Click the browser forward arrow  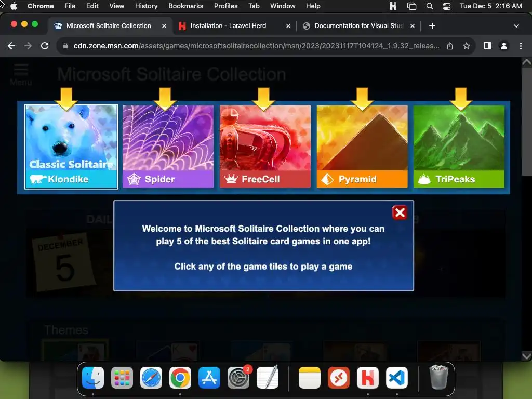tap(28, 46)
